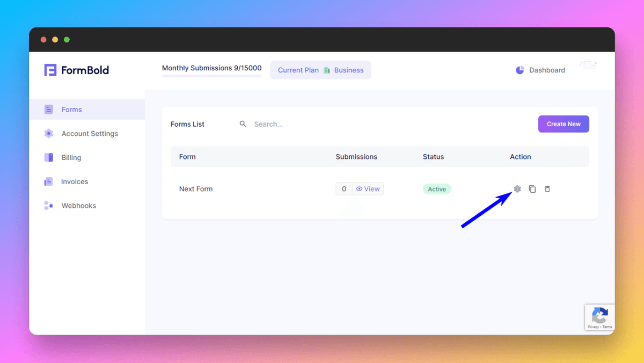
Task: Open the Billing section
Action: point(71,158)
